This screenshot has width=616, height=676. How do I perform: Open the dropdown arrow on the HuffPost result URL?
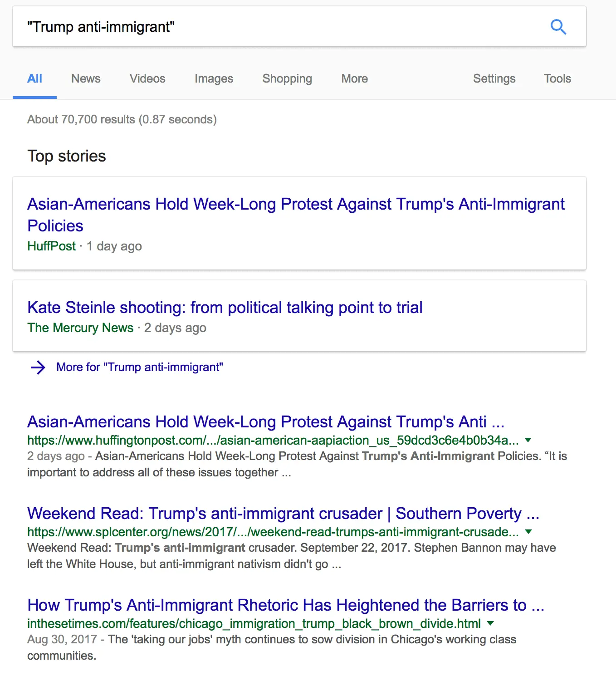coord(528,440)
